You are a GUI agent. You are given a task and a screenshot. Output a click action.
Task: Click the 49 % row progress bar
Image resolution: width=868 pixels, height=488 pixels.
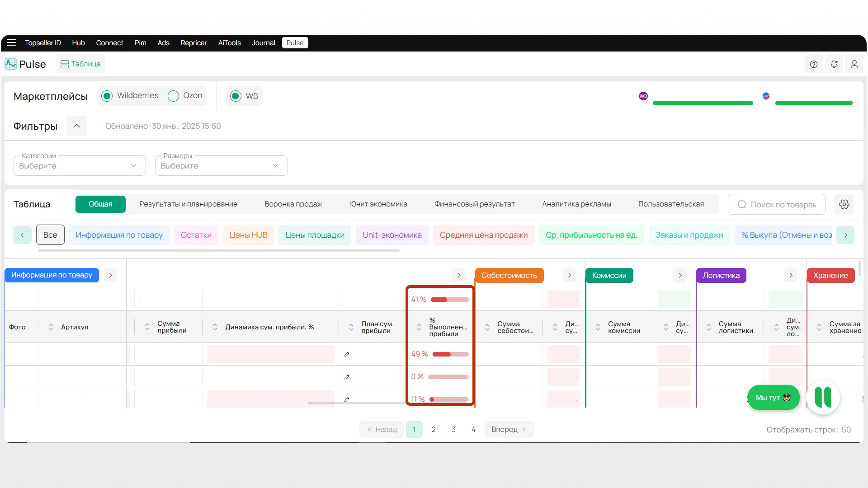tap(451, 354)
